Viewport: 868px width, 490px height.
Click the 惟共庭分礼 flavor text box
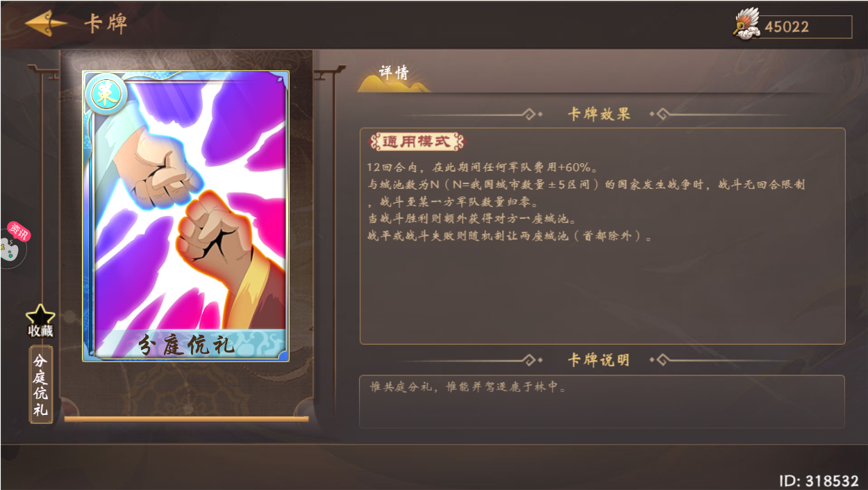pyautogui.click(x=602, y=402)
